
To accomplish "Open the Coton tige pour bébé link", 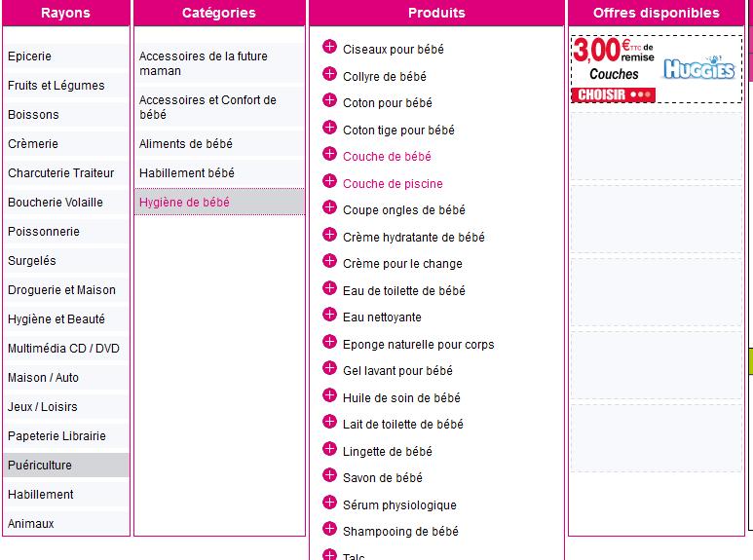I will [x=398, y=130].
